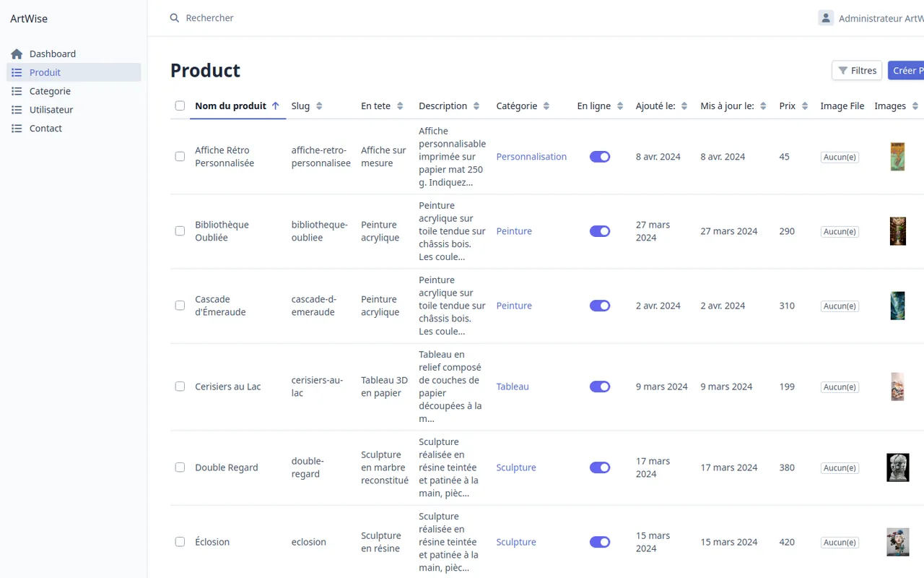Screen dimensions: 924x578
Task: Sort by Slug using its sort arrows
Action: pos(319,106)
